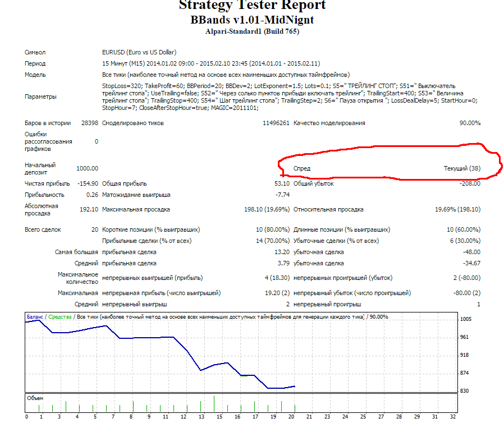504x423 pixels.
Task: Select consecutive wins value "4 (18.30)"
Action: tap(277, 278)
